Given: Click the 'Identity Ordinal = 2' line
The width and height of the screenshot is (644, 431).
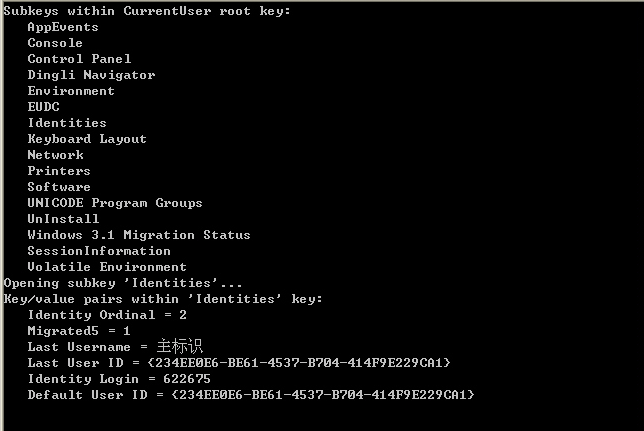Looking at the screenshot, I should click(x=107, y=316).
